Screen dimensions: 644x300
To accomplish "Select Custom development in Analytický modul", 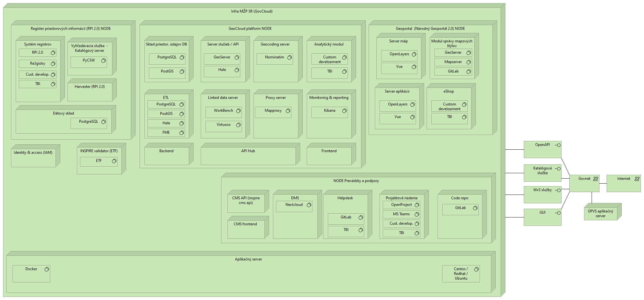I will (329, 59).
